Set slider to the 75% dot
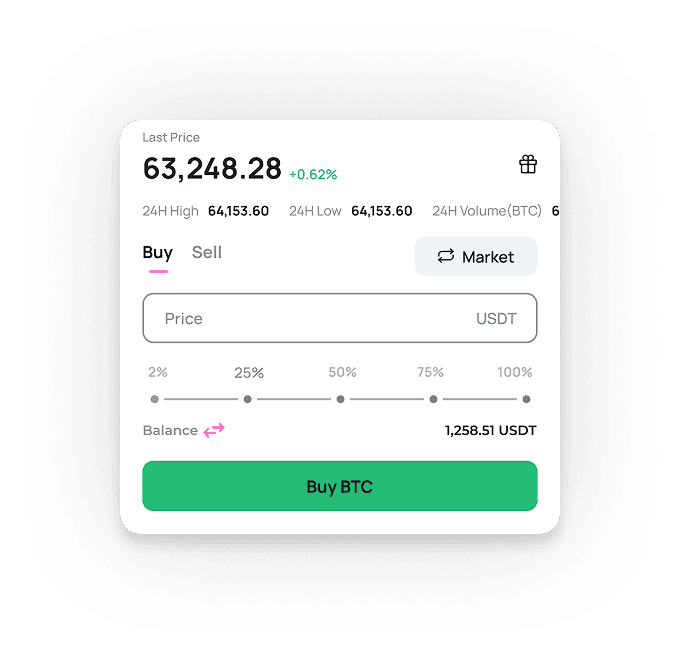This screenshot has width=680, height=654. [x=433, y=399]
